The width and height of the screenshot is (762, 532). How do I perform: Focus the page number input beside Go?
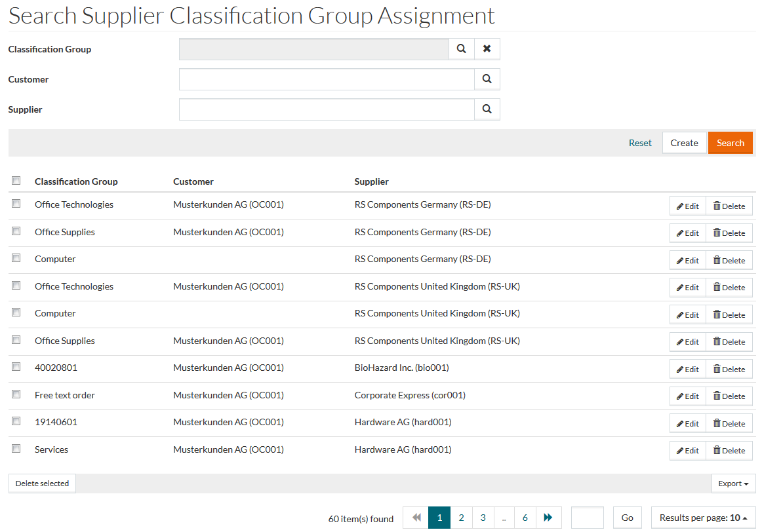coord(587,518)
